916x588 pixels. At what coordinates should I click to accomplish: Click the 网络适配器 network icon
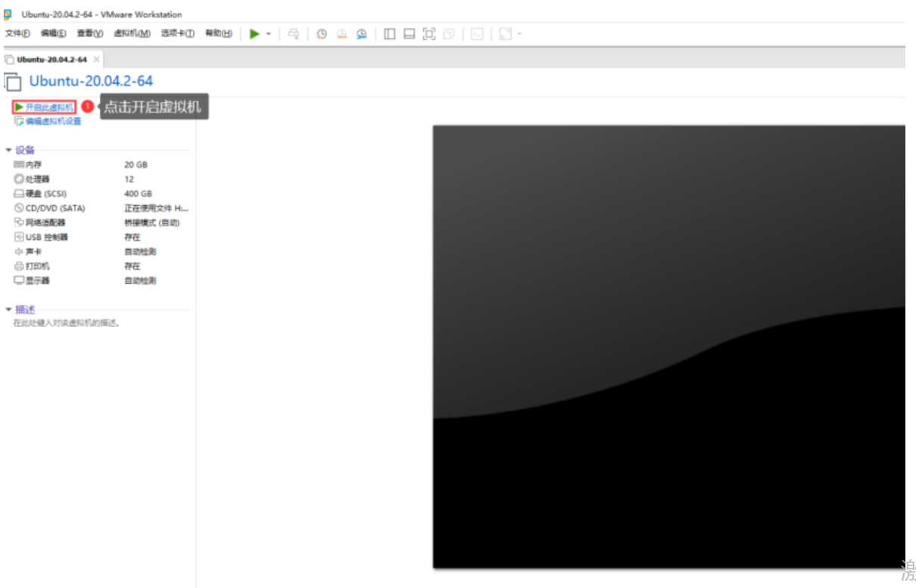pos(19,222)
